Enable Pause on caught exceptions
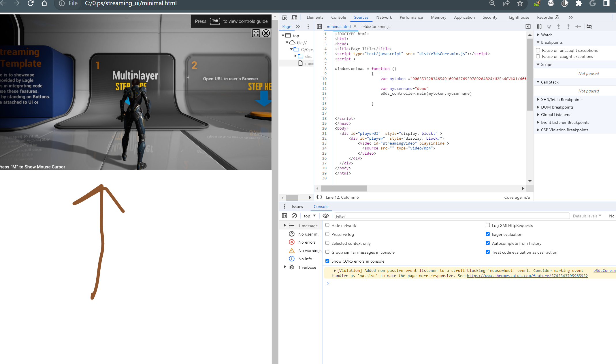 [x=538, y=56]
